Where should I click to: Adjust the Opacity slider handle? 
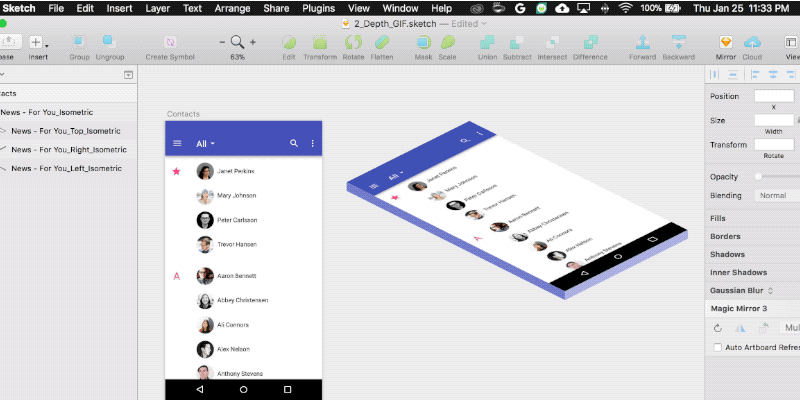tap(758, 177)
